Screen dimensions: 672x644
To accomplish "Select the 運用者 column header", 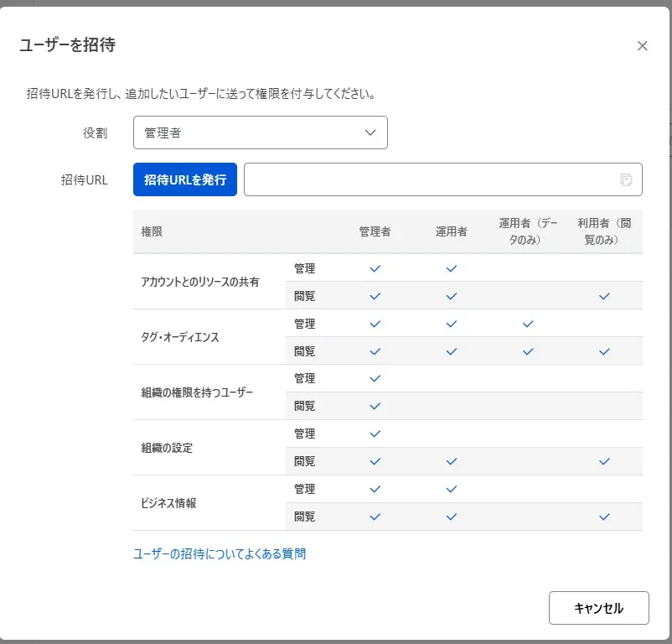I will click(x=451, y=231).
